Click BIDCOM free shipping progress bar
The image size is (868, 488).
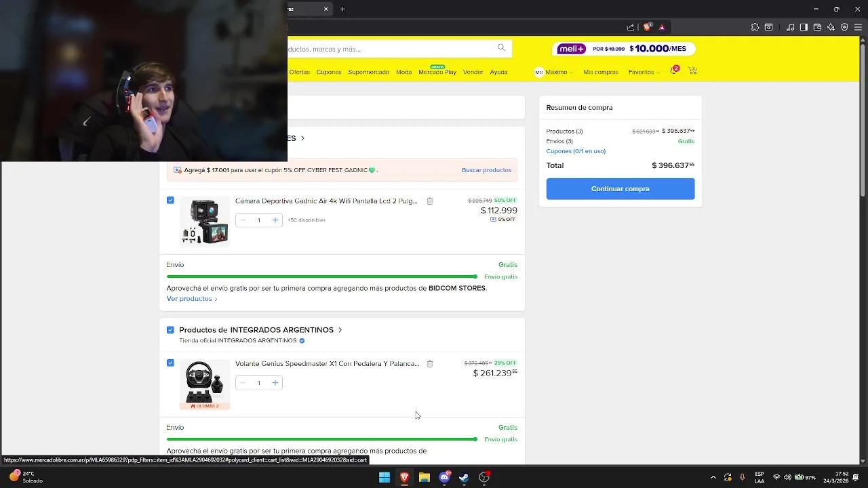point(322,277)
